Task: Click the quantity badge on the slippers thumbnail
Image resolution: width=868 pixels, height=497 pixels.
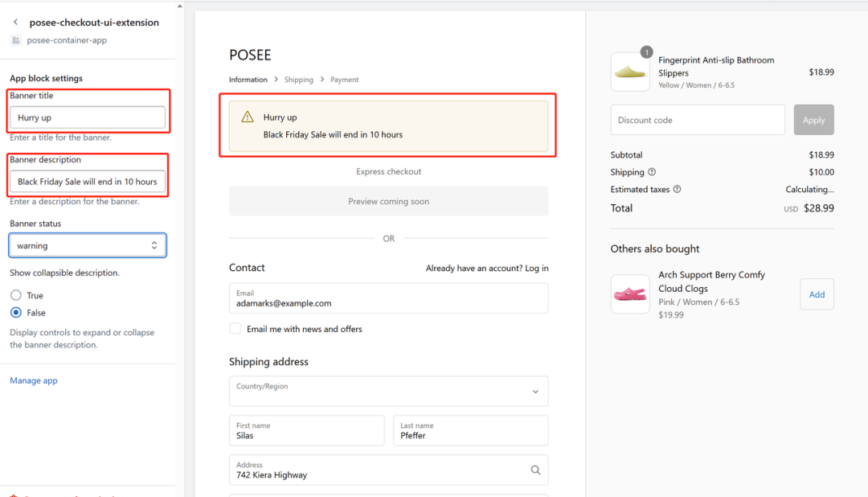Action: 646,52
